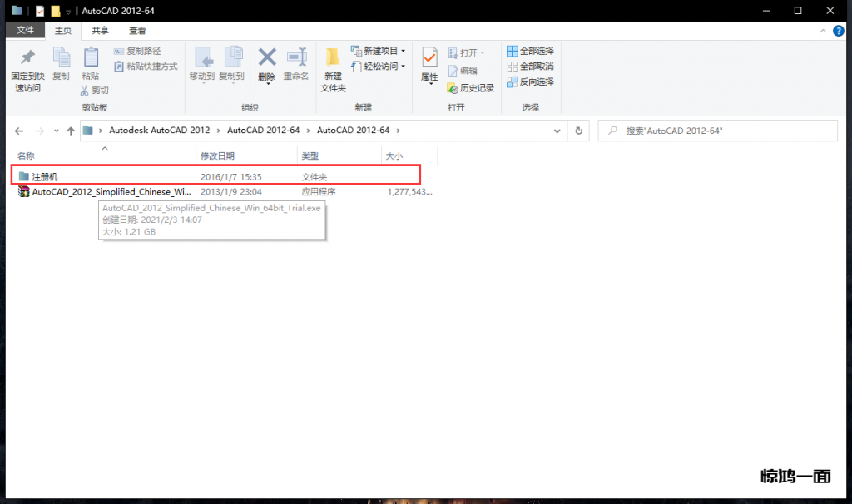Switch to the 查看 (View) tab
This screenshot has height=504, width=852.
tap(137, 31)
